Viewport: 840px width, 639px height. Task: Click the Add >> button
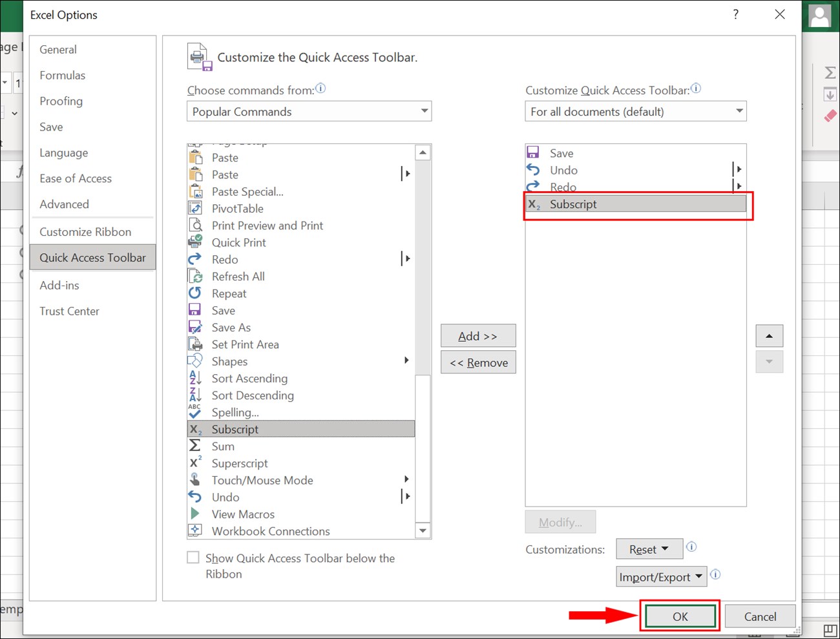478,336
